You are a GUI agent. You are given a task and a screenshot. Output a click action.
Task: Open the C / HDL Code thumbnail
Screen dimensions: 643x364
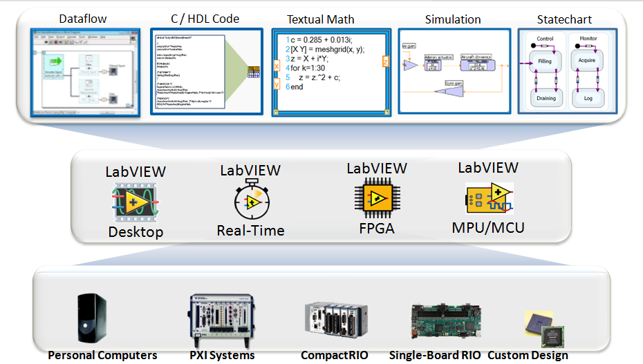(207, 71)
